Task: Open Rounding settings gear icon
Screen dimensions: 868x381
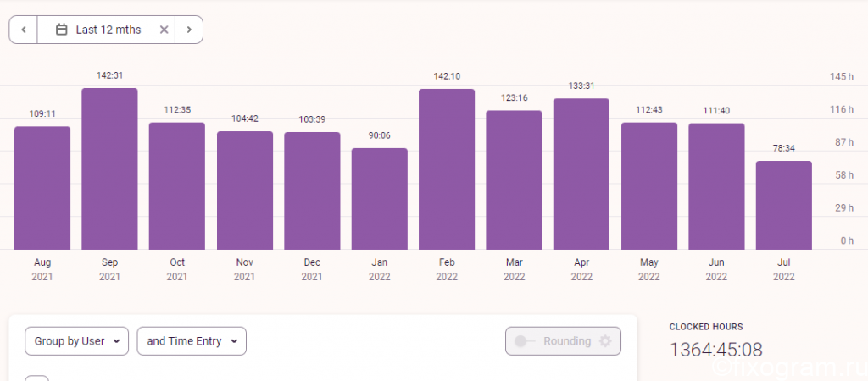Action: [x=605, y=341]
